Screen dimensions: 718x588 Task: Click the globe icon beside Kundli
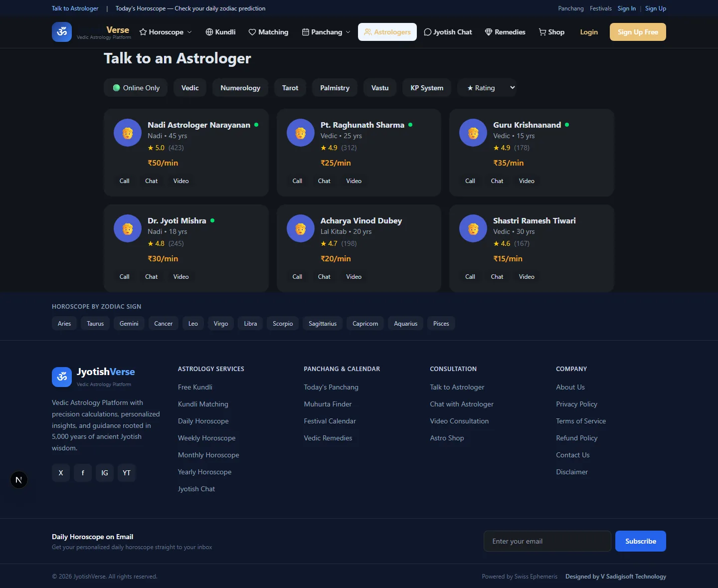209,32
